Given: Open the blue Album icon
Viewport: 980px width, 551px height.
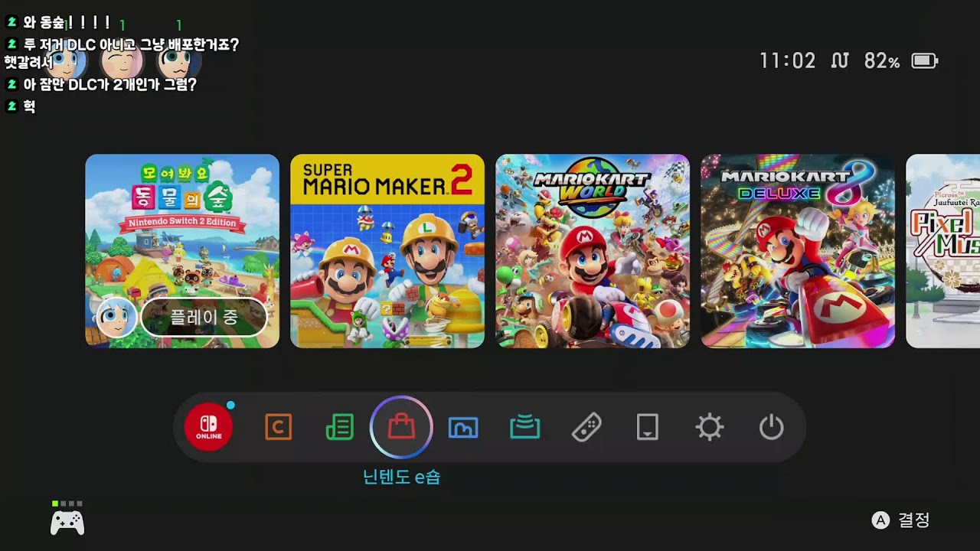Looking at the screenshot, I should 463,428.
